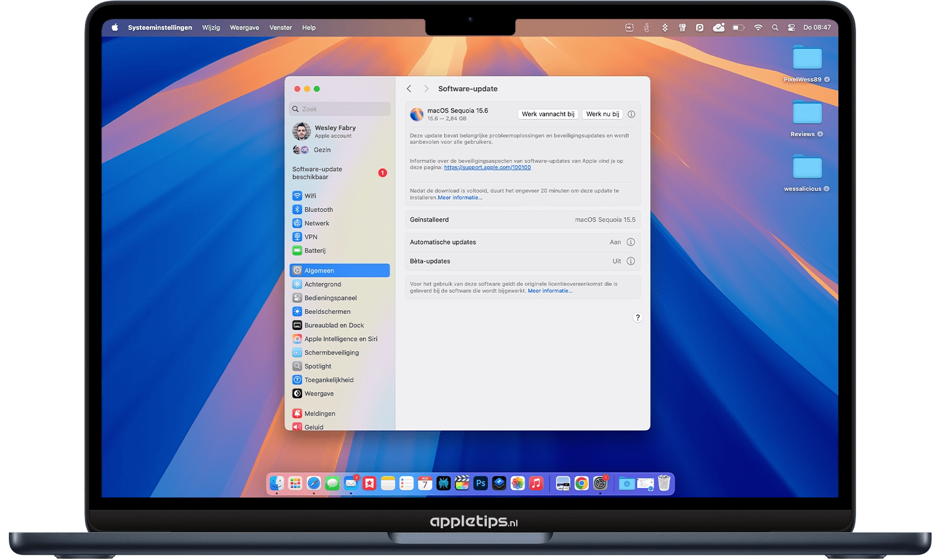The height and width of the screenshot is (560, 944).
Task: Open Finder from the Dock
Action: [x=277, y=483]
